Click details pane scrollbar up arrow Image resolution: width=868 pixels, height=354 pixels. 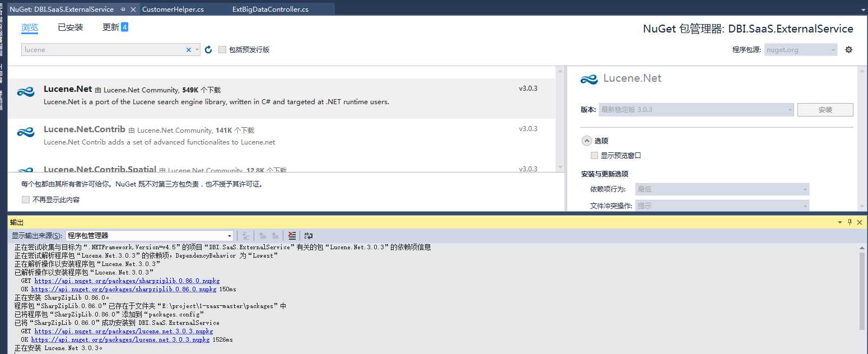point(862,71)
